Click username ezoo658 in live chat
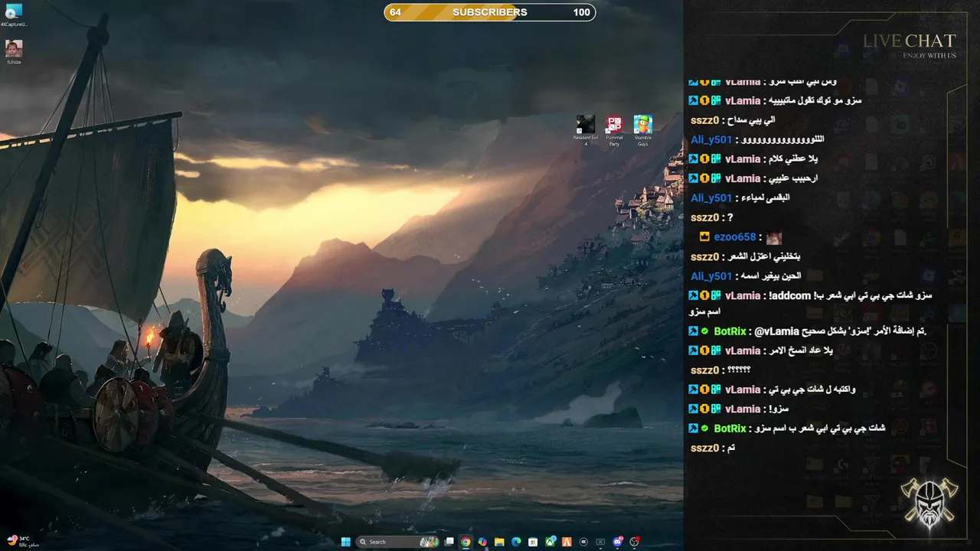This screenshot has width=980, height=551. [x=735, y=237]
